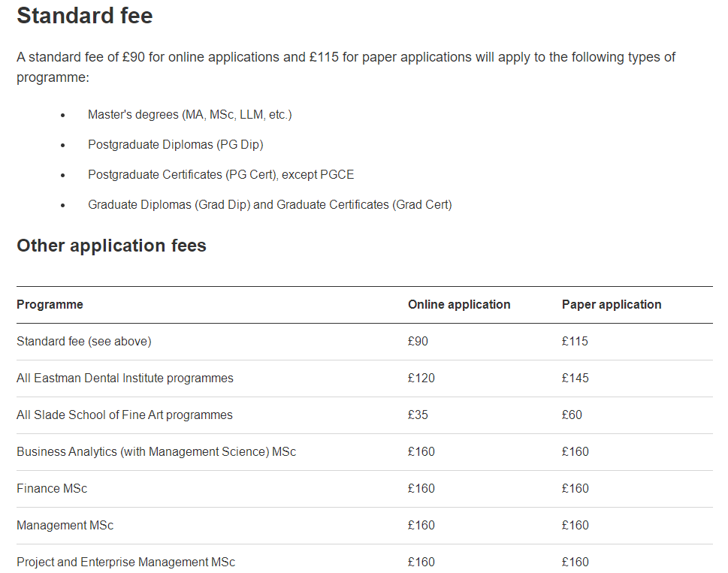
Task: Select the "Standard fee (see above)" row label
Action: (84, 342)
